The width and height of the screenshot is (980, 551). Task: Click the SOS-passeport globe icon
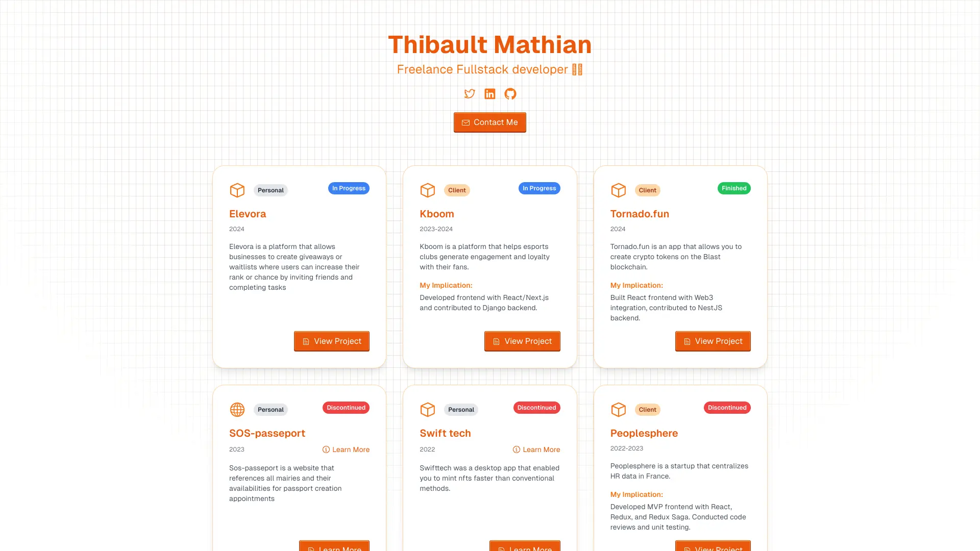(237, 409)
